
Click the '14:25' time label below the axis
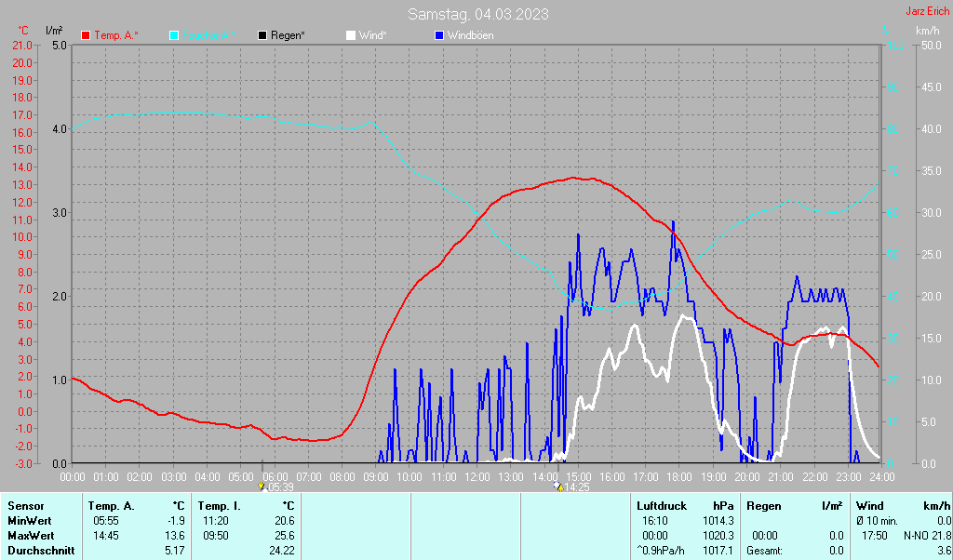click(577, 487)
